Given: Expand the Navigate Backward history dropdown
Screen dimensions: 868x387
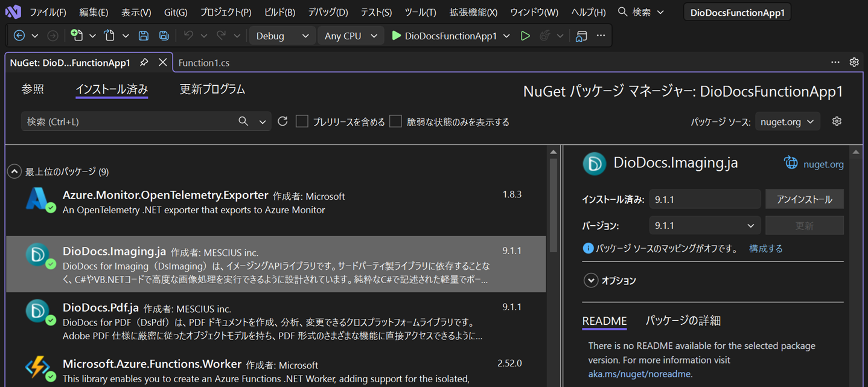Looking at the screenshot, I should point(35,36).
